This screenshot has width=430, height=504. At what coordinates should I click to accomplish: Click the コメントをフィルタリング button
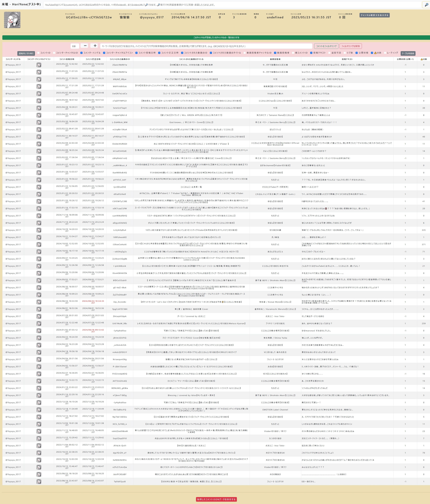pos(326,46)
